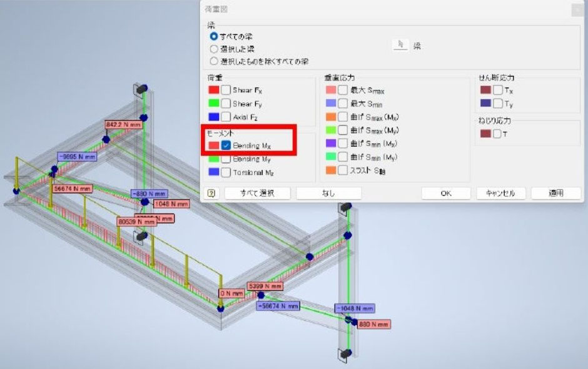Open green color swatch for Shear Fy

pos(214,103)
